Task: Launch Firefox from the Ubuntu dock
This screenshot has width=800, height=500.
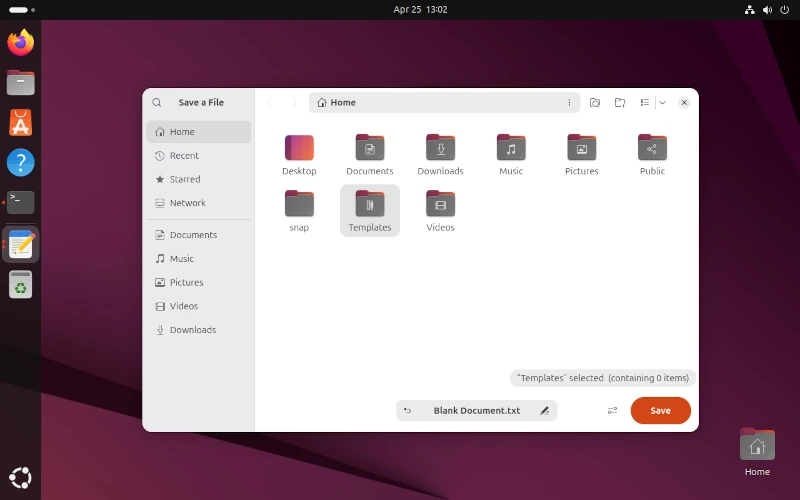Action: pos(20,42)
